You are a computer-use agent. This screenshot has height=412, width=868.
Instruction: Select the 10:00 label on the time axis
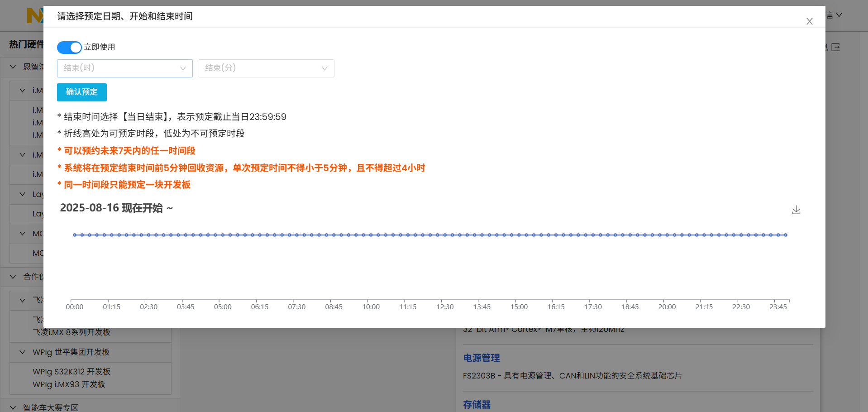[x=371, y=307]
